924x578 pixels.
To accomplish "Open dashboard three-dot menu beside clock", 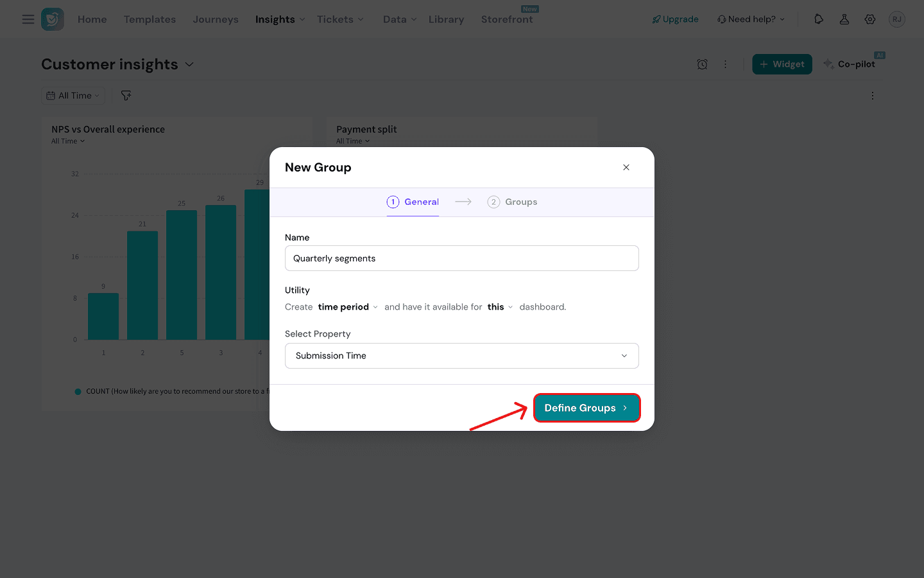I will [x=726, y=64].
